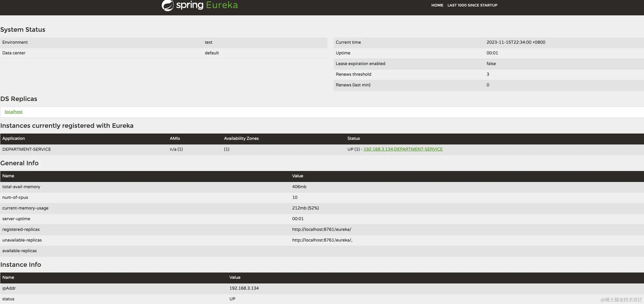Open the HOME navigation item
This screenshot has width=644, height=304.
pyautogui.click(x=437, y=5)
